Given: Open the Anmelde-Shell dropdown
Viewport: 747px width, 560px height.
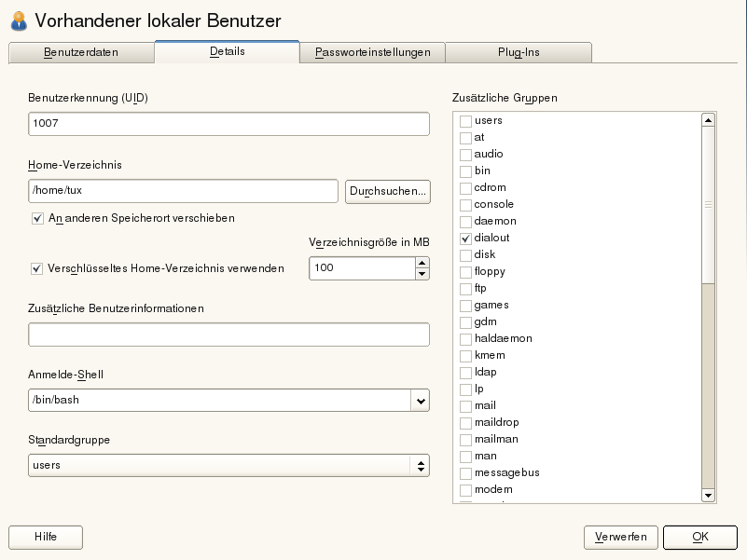Looking at the screenshot, I should (x=421, y=401).
